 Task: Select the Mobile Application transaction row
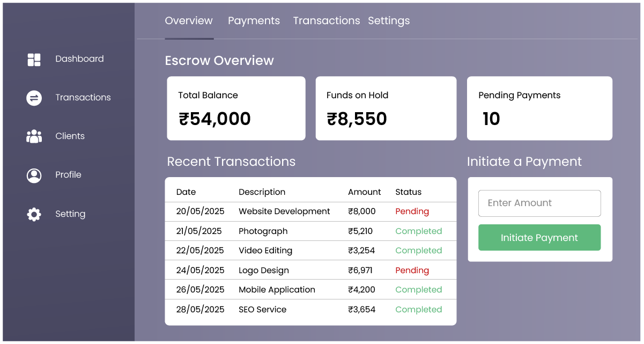tap(277, 290)
